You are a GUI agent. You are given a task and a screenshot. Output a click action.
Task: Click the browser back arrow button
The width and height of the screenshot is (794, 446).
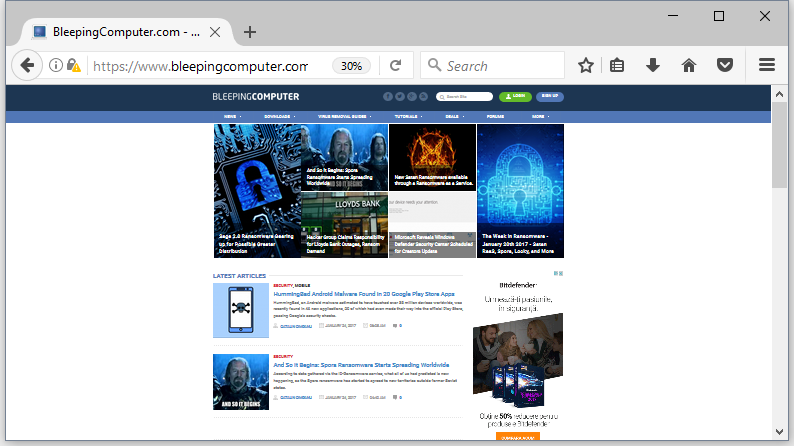click(x=26, y=66)
